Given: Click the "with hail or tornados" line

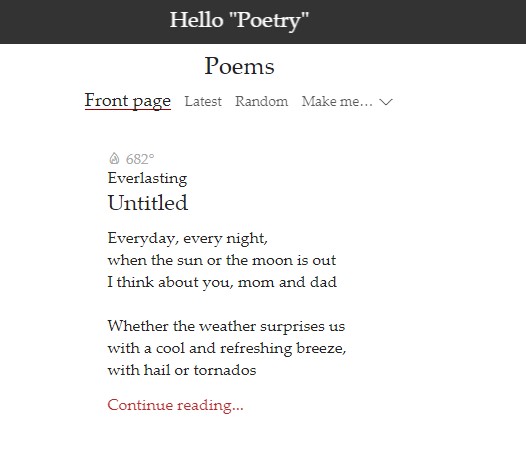Looking at the screenshot, I should 182,370.
